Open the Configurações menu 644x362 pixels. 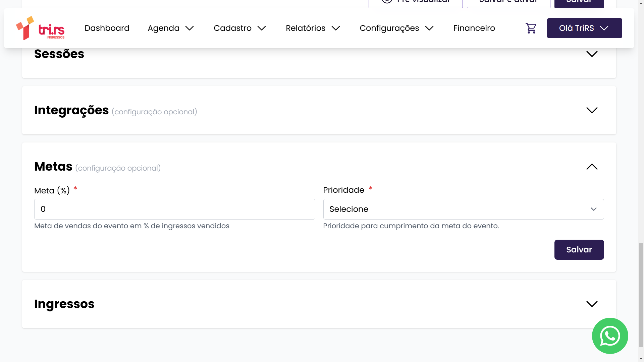pyautogui.click(x=396, y=28)
